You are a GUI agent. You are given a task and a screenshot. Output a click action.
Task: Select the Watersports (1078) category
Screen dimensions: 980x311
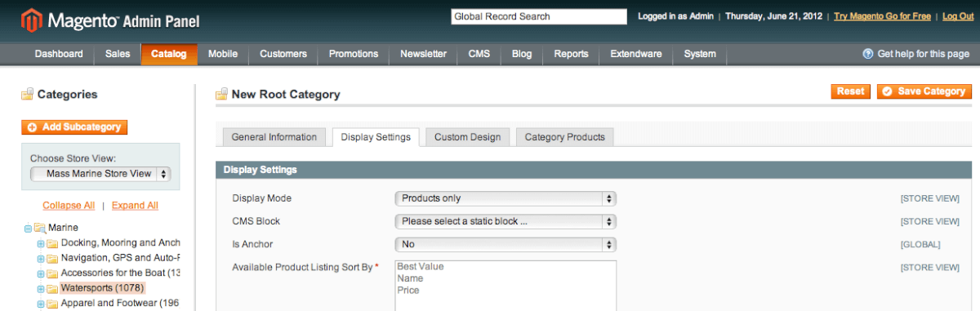click(102, 289)
